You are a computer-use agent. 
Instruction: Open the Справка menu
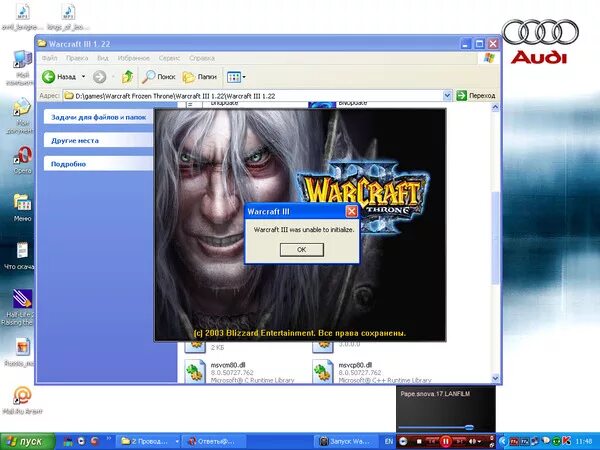[202, 58]
